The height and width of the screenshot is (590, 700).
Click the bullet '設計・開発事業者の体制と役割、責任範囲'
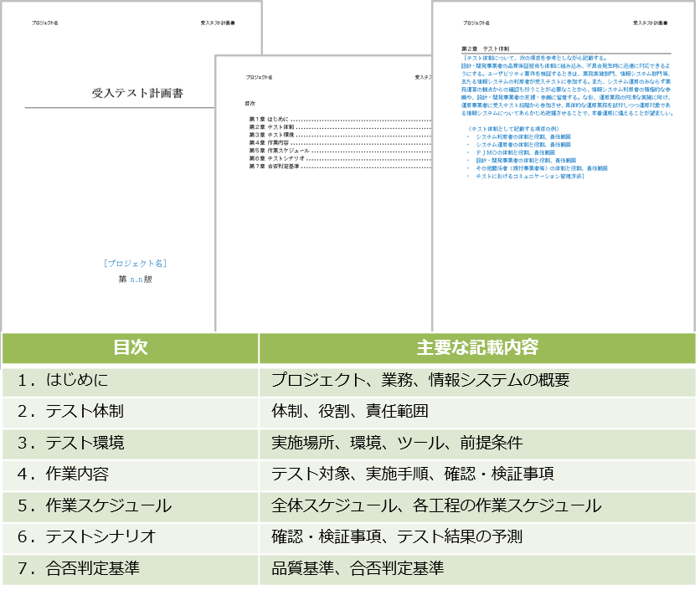click(x=526, y=161)
